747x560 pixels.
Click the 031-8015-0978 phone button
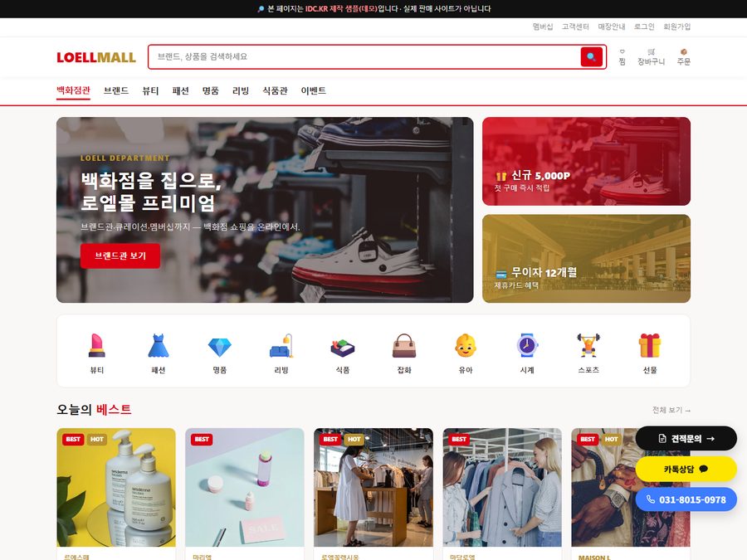(686, 499)
